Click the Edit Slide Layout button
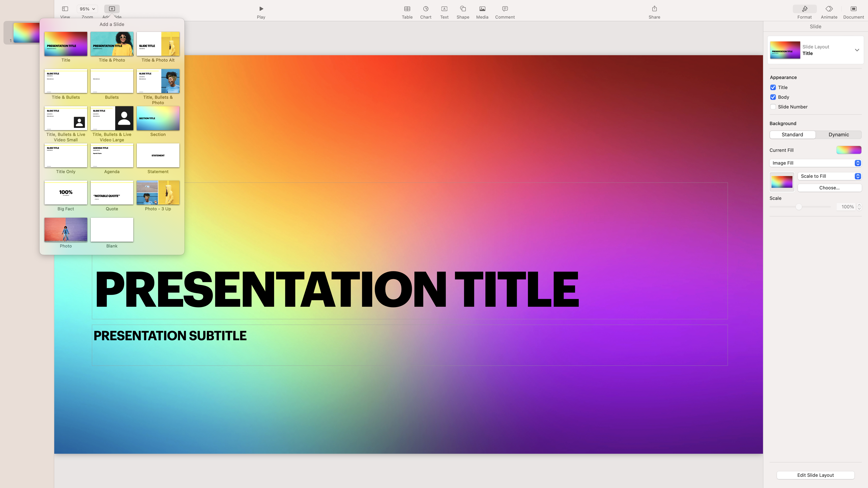The image size is (868, 488). click(815, 475)
